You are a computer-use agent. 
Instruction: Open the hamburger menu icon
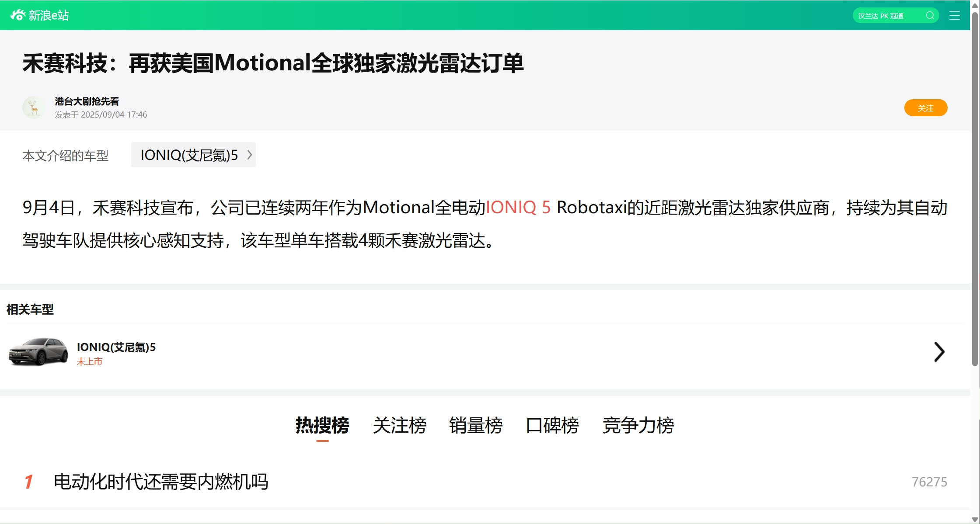pyautogui.click(x=955, y=16)
